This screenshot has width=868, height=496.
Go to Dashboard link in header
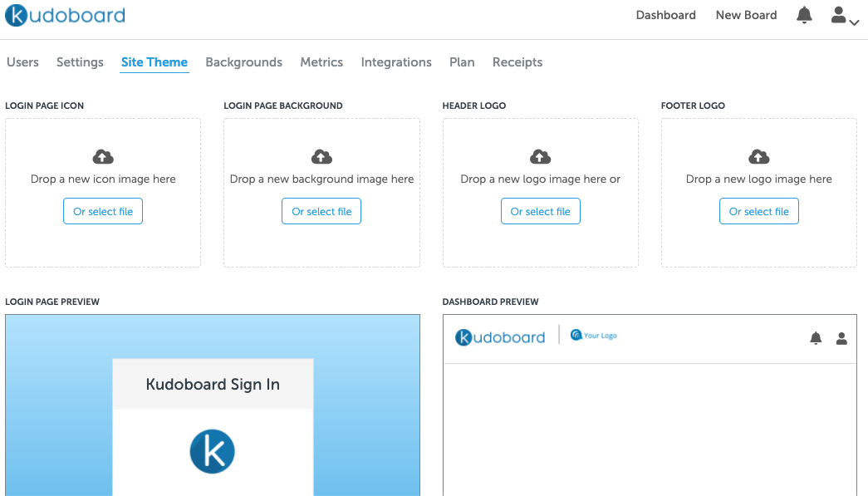point(665,15)
